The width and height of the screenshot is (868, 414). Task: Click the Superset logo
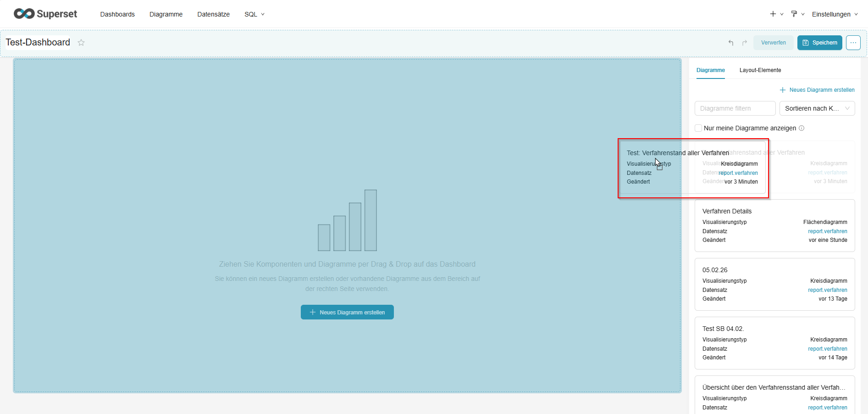[x=45, y=14]
